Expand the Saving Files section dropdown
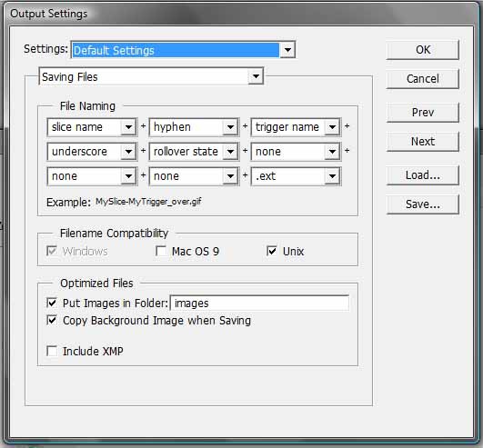 tap(151, 76)
